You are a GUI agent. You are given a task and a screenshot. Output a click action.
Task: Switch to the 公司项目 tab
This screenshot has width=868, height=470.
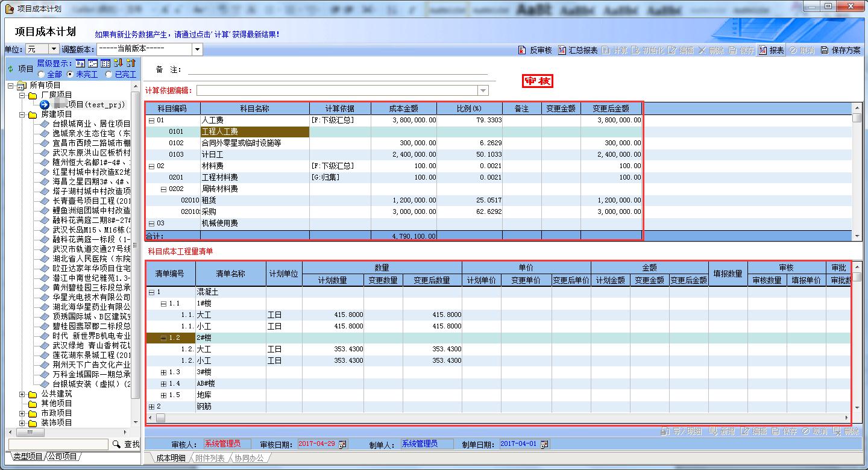tap(63, 457)
